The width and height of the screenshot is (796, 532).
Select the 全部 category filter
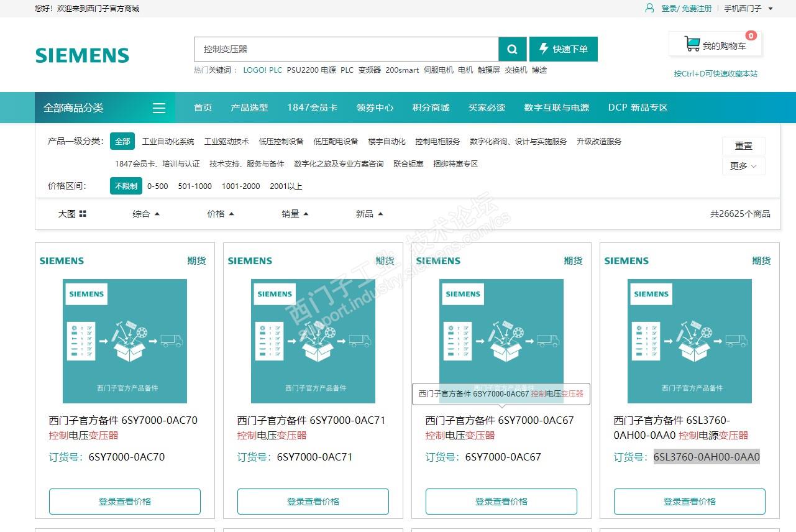[x=122, y=141]
